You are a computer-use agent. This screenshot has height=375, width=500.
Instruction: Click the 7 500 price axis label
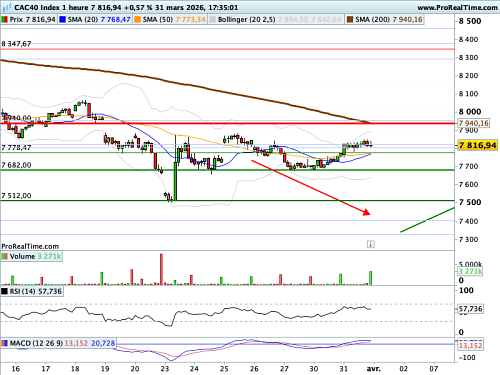point(470,202)
